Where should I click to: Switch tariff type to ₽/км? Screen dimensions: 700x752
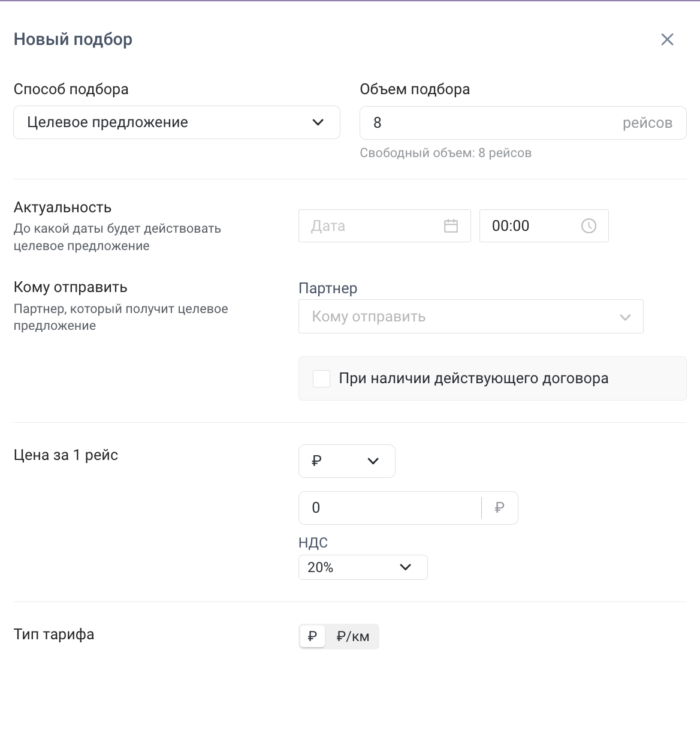(352, 636)
